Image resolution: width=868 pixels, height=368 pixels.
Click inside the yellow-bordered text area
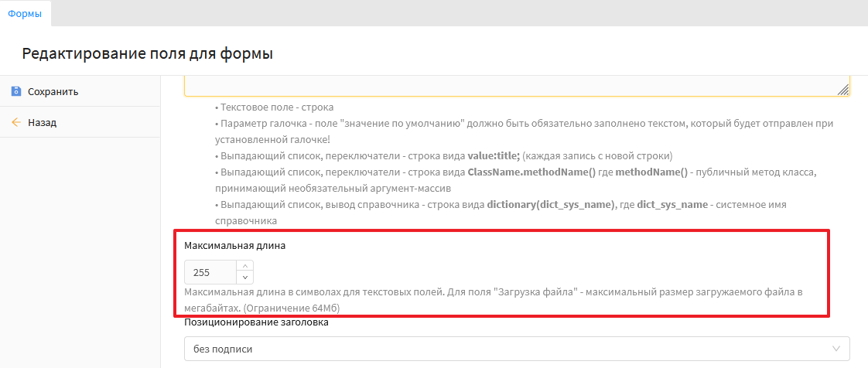[x=511, y=86]
